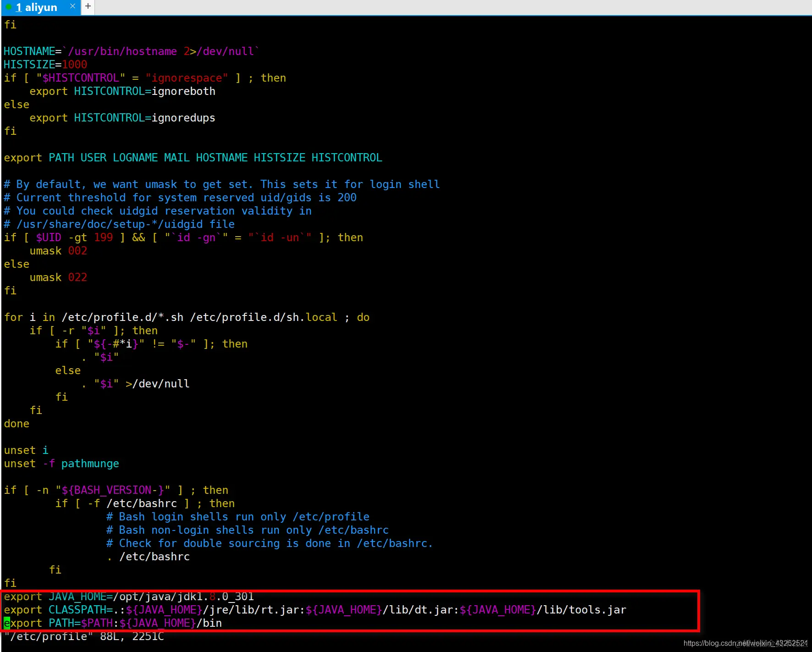This screenshot has height=652, width=812.
Task: Click the export CLASSPATH line
Action: [x=315, y=610]
